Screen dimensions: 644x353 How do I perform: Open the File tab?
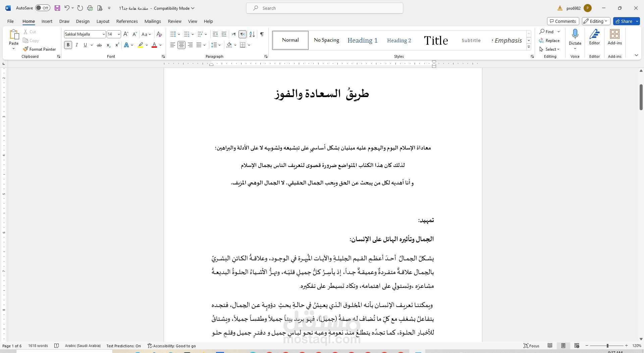[10, 21]
